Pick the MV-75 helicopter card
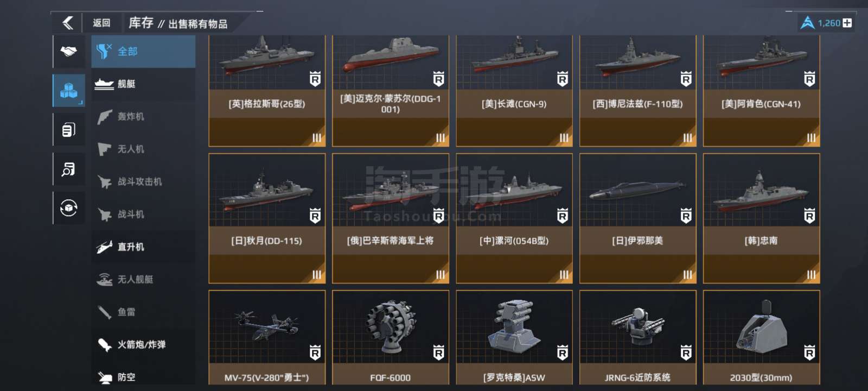This screenshot has height=391, width=868. coord(267,338)
